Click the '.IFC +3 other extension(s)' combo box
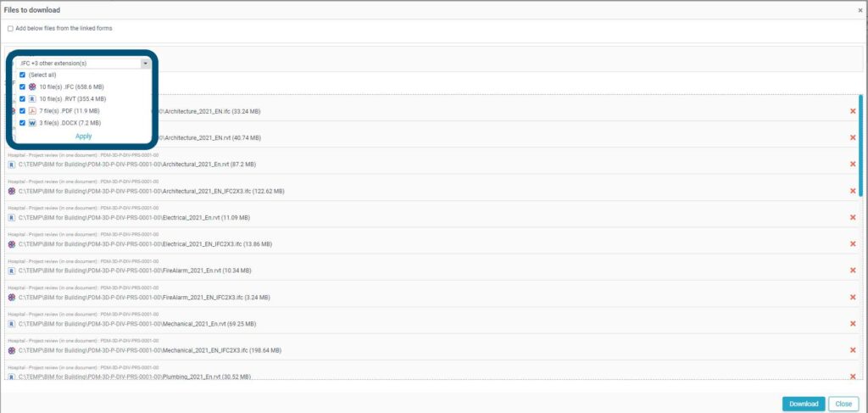 [x=82, y=64]
